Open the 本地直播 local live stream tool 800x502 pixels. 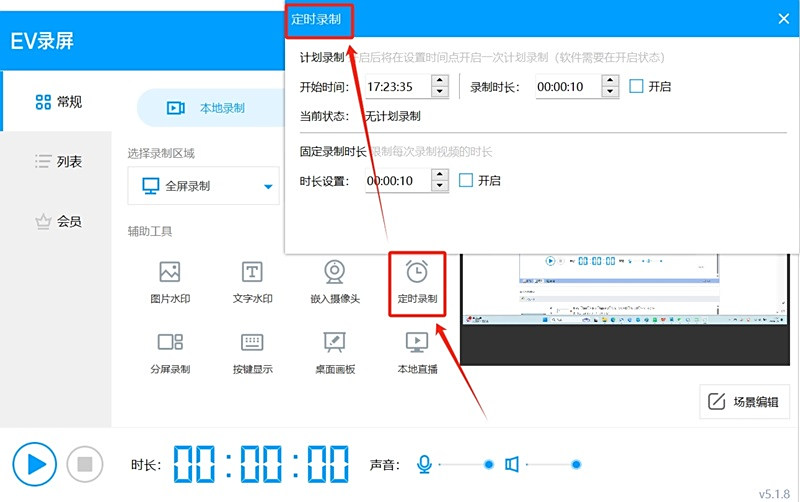tap(417, 352)
